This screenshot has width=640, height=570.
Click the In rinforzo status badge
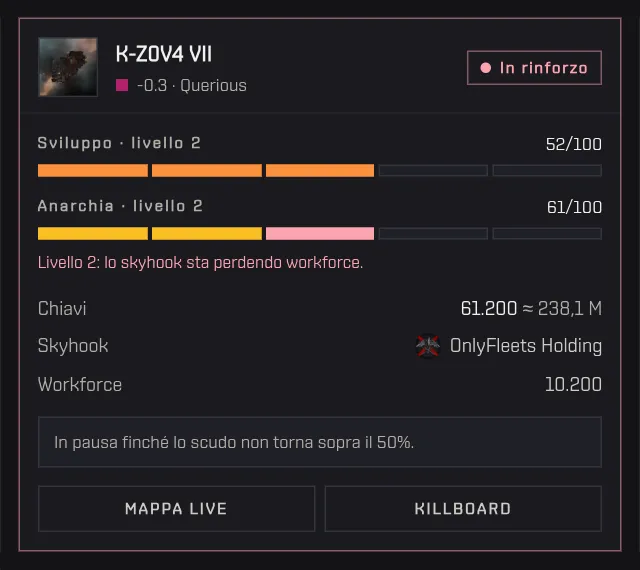tap(534, 68)
